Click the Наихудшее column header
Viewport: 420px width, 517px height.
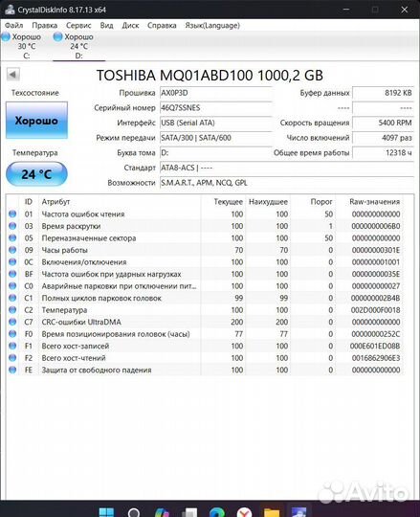coord(268,202)
